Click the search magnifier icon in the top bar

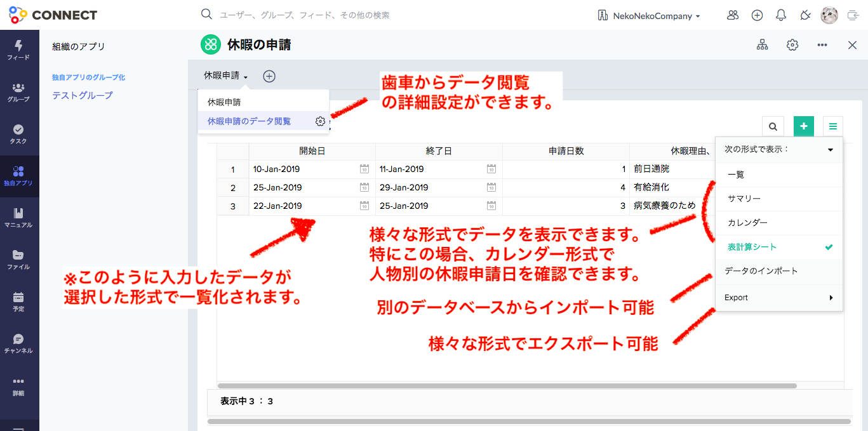206,14
